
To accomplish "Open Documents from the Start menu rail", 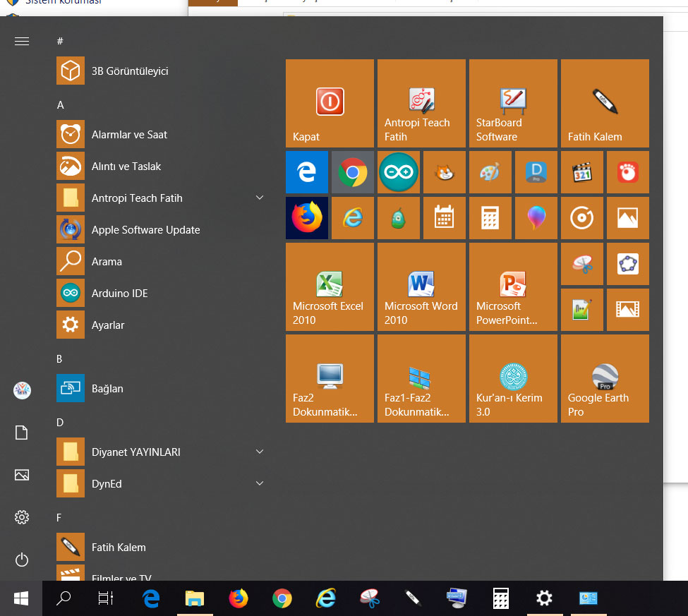I will [22, 433].
